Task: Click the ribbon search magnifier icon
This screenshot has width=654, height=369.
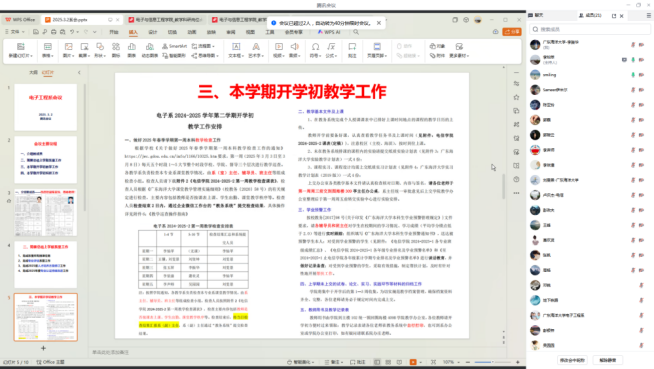Action: [x=356, y=32]
